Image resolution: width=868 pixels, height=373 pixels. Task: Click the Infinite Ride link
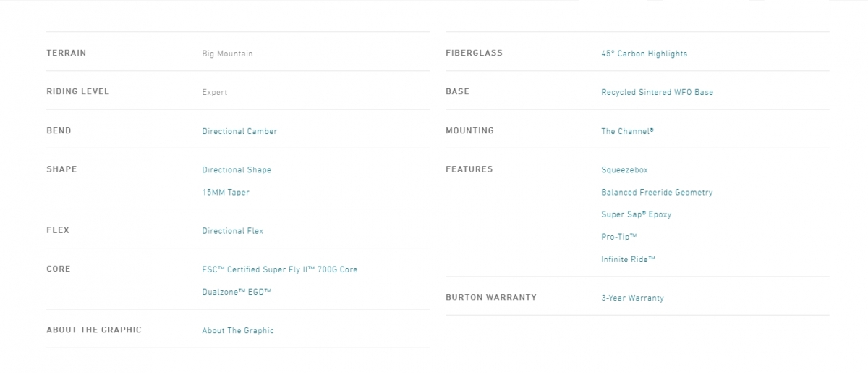628,259
